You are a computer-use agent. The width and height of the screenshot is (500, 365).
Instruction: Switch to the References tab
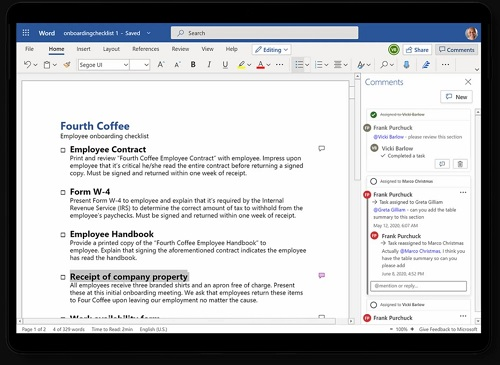coord(146,49)
